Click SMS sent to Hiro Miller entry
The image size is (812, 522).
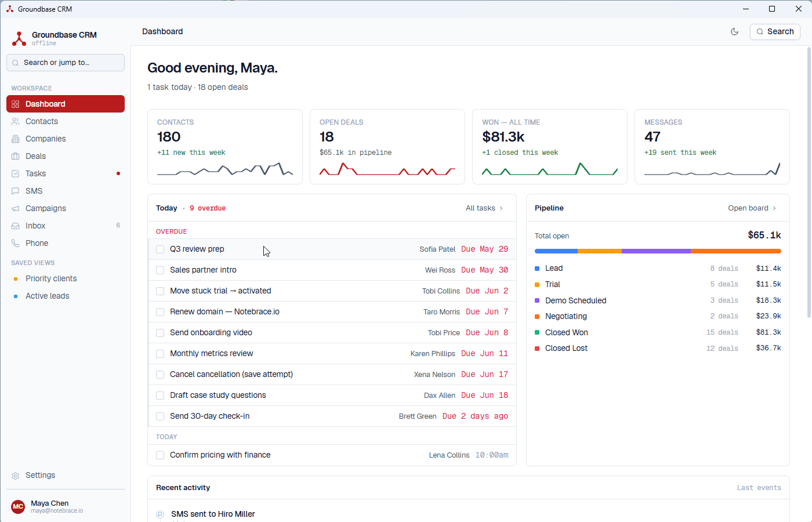tap(213, 514)
